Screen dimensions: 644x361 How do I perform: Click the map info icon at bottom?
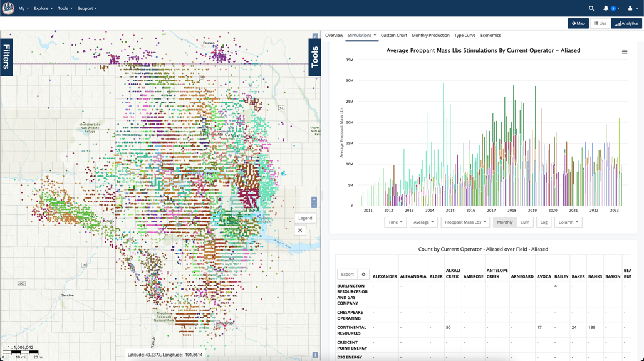point(315,355)
